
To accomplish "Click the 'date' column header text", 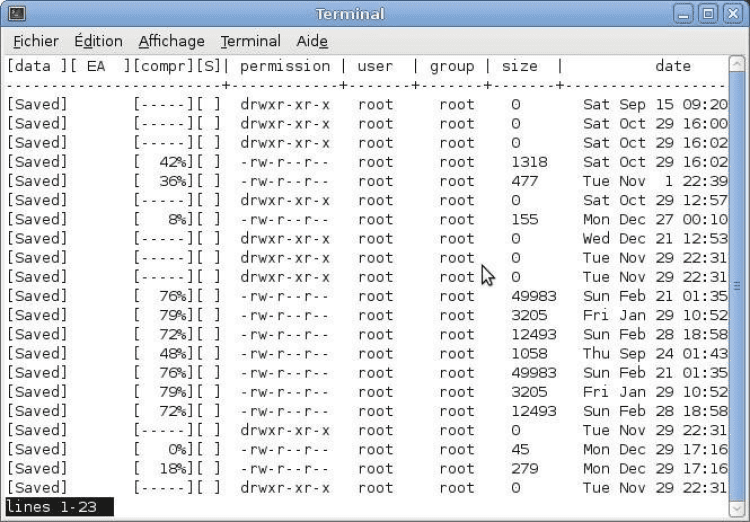I will (673, 67).
